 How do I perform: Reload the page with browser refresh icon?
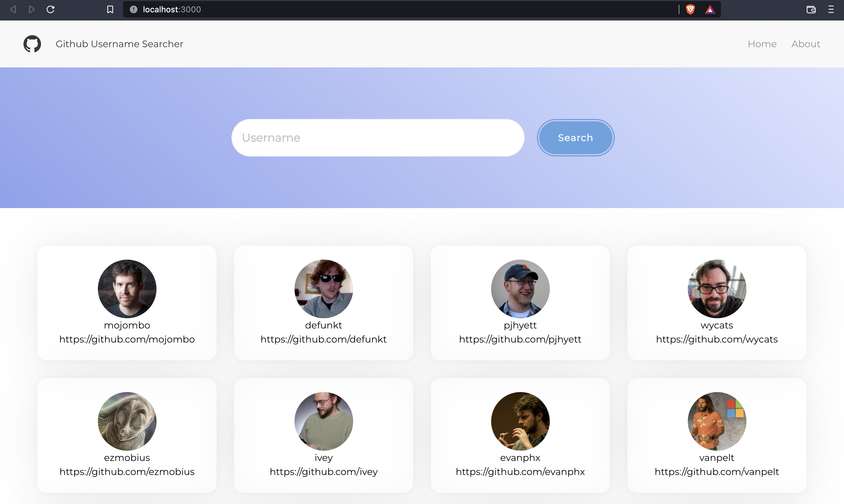point(51,9)
